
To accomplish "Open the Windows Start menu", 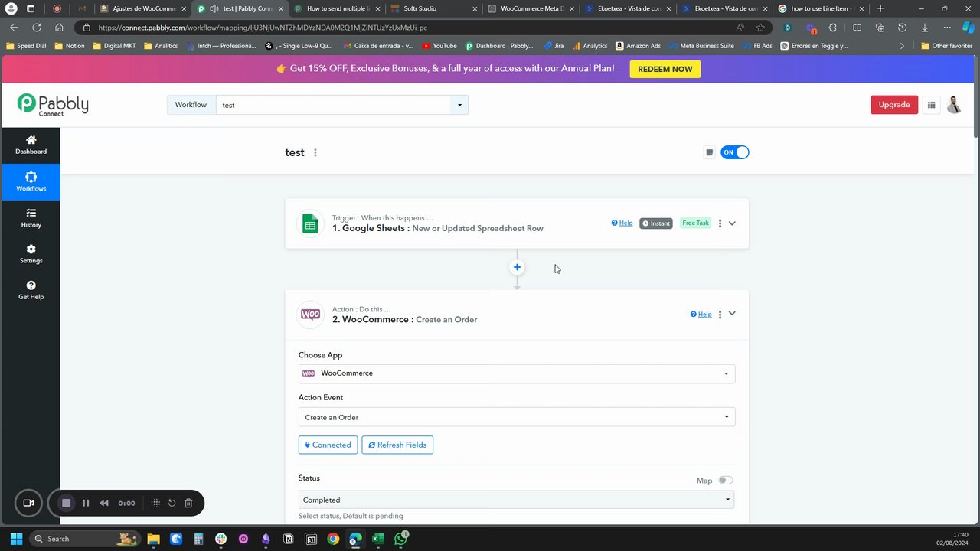I will tap(17, 539).
